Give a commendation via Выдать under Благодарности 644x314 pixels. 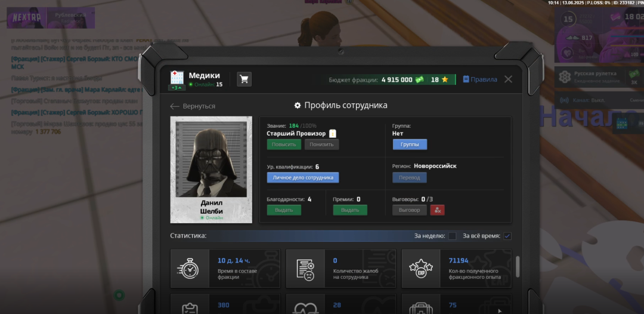click(284, 210)
